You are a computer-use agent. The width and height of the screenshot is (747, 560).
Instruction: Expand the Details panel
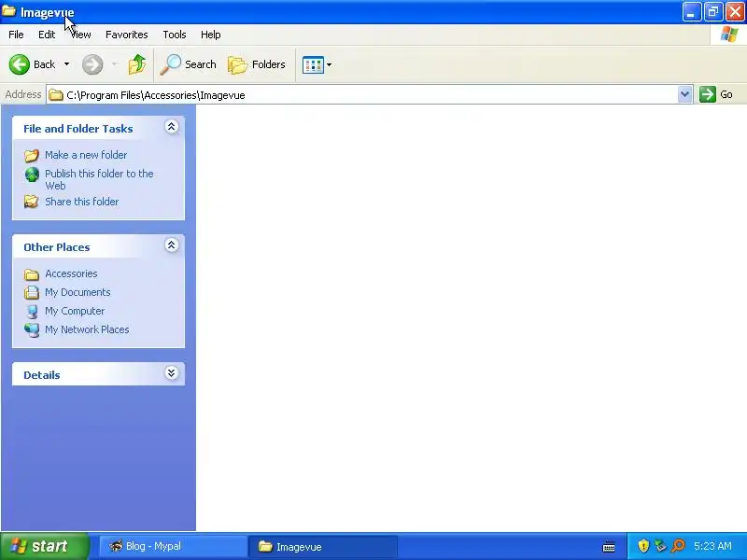172,372
